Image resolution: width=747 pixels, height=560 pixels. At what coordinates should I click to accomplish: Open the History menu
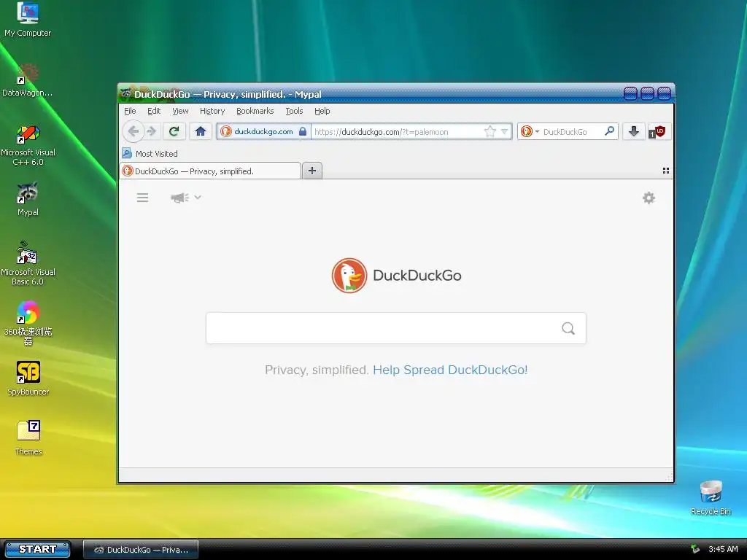[212, 111]
